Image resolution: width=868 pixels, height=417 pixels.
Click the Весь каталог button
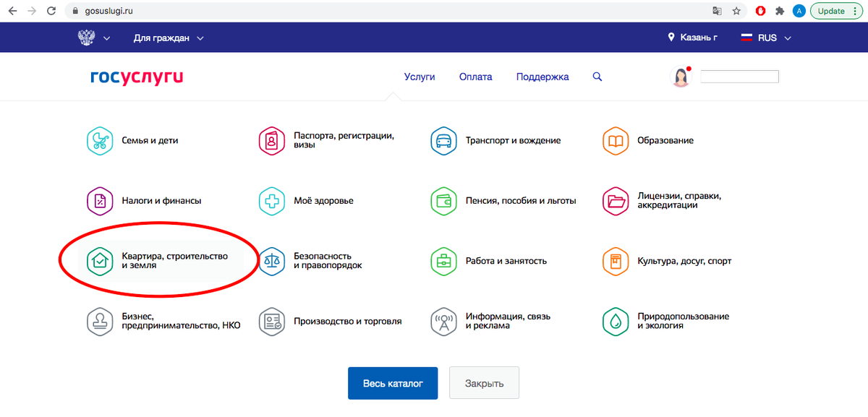tap(392, 383)
